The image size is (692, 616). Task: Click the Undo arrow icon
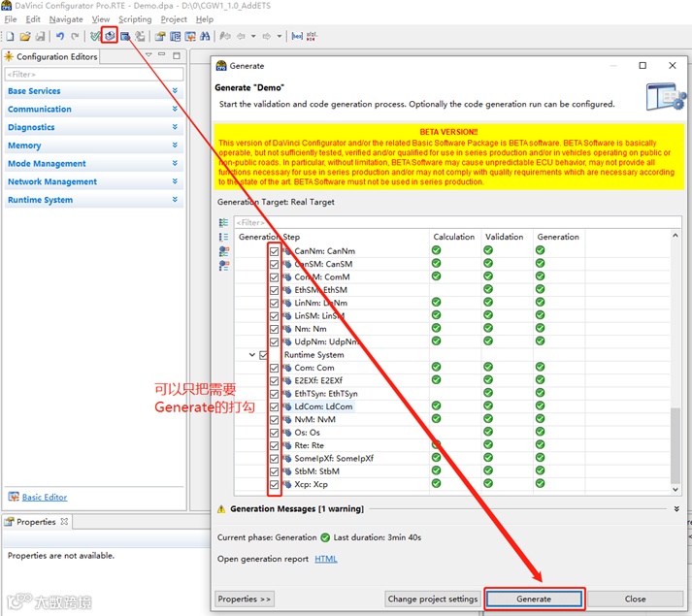[x=60, y=36]
